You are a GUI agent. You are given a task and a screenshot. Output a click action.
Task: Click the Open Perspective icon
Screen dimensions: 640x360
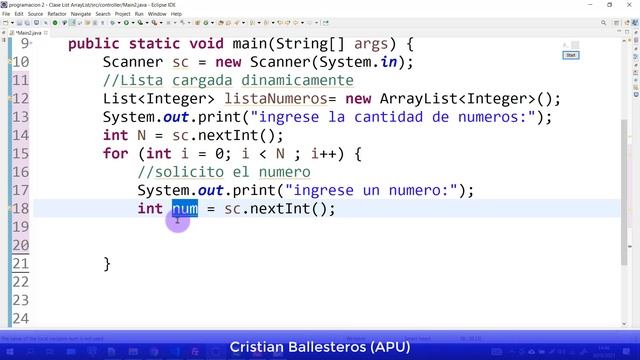point(617,23)
